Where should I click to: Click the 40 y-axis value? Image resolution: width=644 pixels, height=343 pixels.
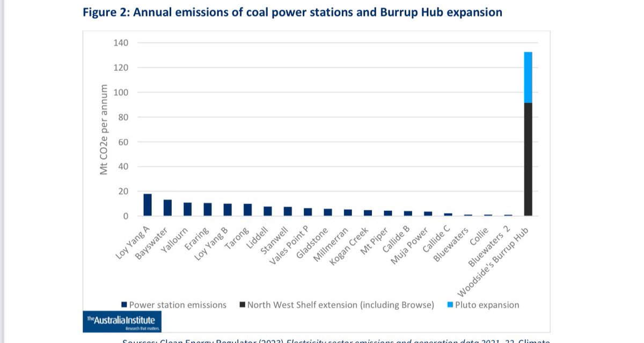[123, 167]
